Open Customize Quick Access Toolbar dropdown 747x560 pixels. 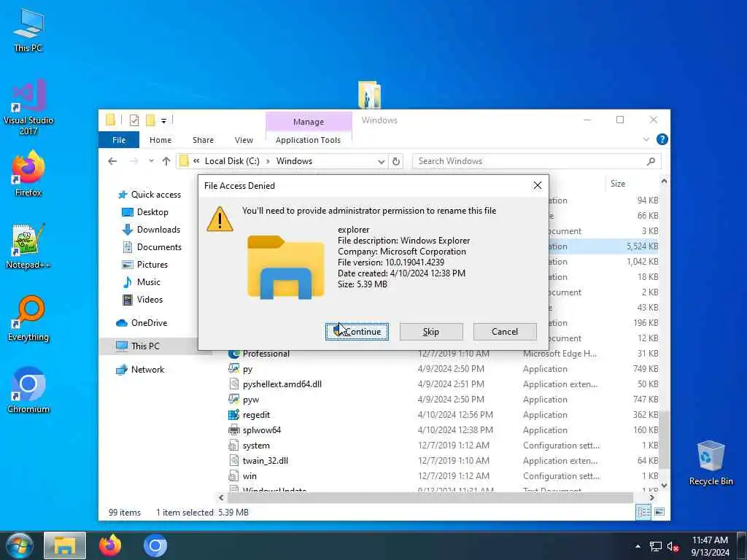163,120
